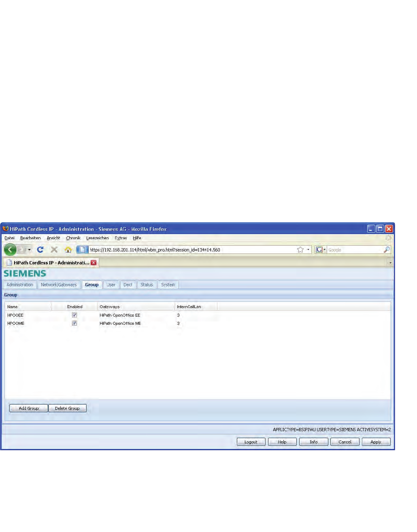Close the HiPath Cordless IP tab

94,263
